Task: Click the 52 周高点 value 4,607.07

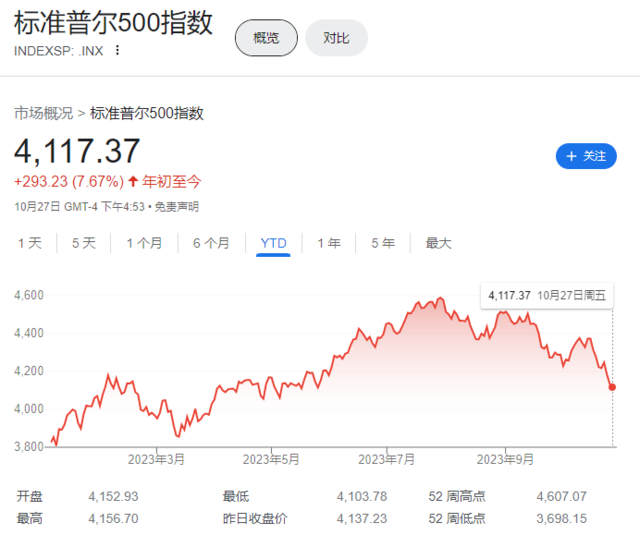Action: (x=562, y=496)
